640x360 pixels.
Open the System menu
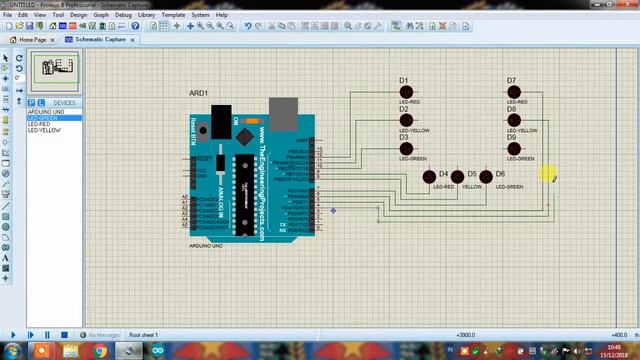pos(200,15)
